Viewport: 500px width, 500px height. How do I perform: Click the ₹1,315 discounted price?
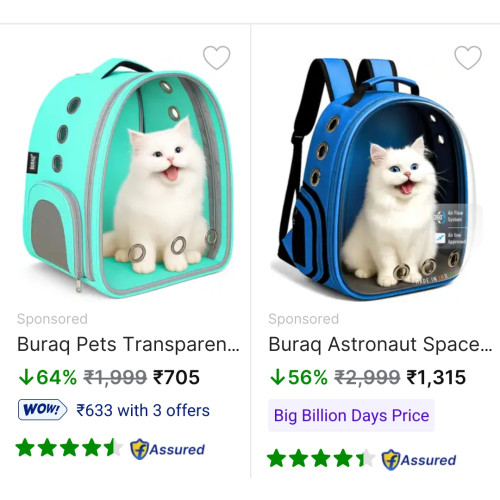pyautogui.click(x=436, y=377)
